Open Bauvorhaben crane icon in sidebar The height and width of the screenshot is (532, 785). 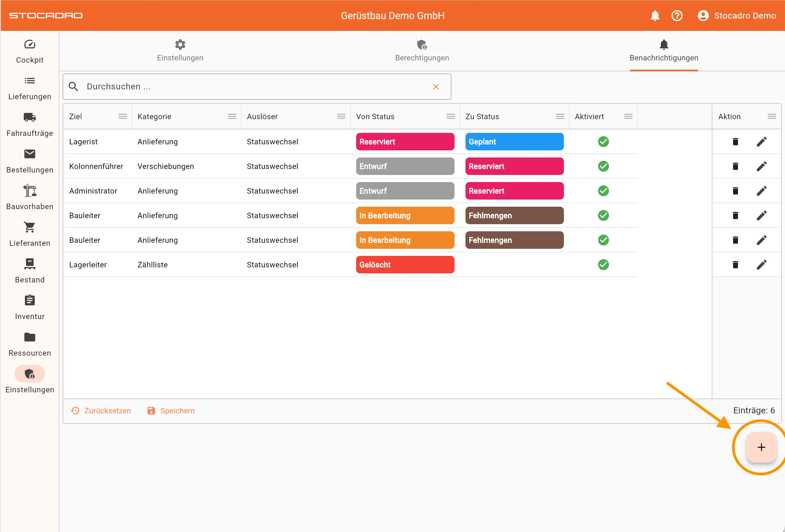(30, 191)
